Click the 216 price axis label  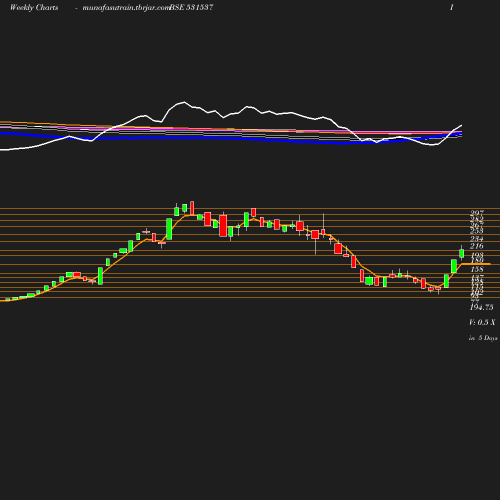pyautogui.click(x=477, y=246)
